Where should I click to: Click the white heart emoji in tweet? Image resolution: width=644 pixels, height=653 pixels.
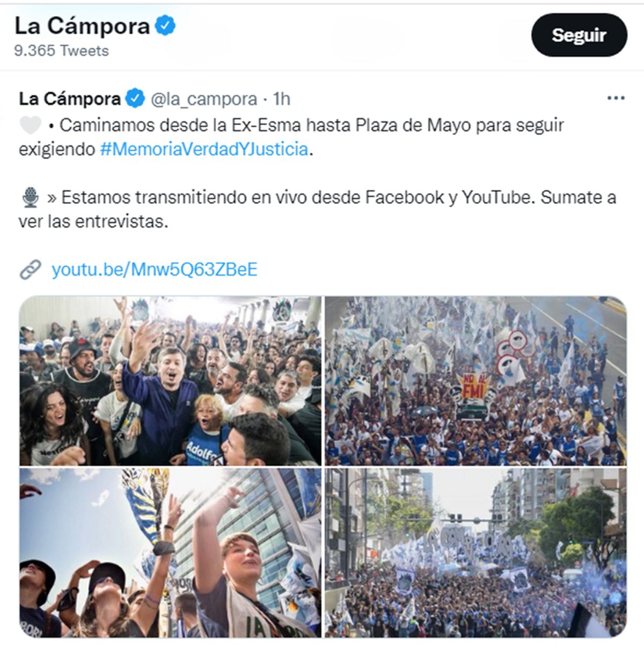tap(31, 125)
